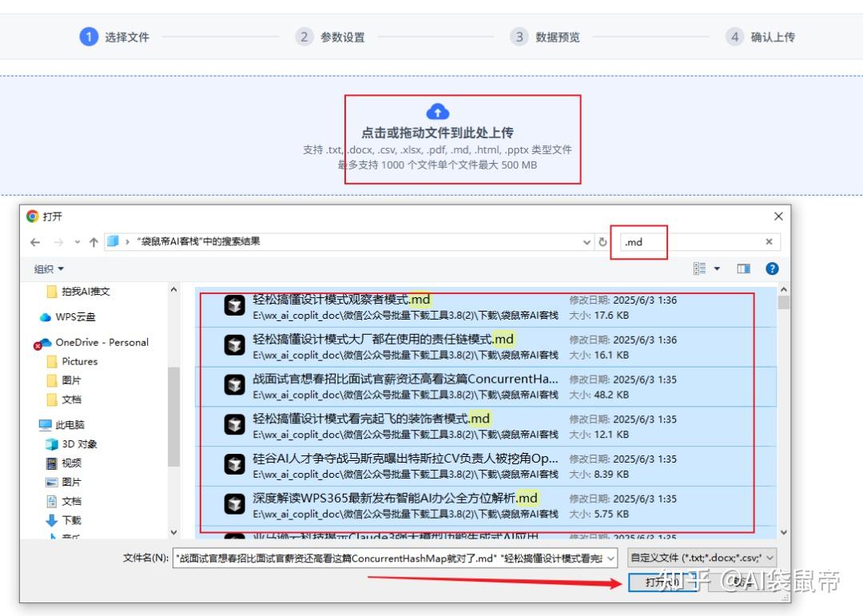Open 文档 folder under OneDrive

(x=64, y=399)
